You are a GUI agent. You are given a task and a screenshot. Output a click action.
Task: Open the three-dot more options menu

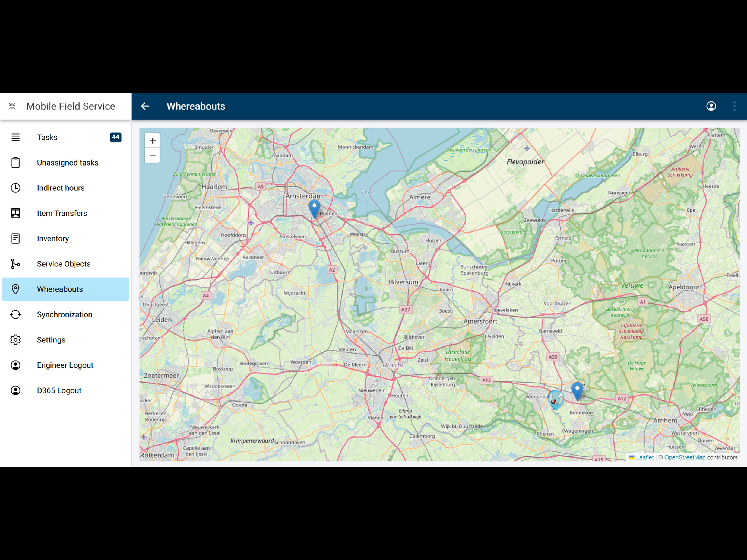pyautogui.click(x=735, y=106)
